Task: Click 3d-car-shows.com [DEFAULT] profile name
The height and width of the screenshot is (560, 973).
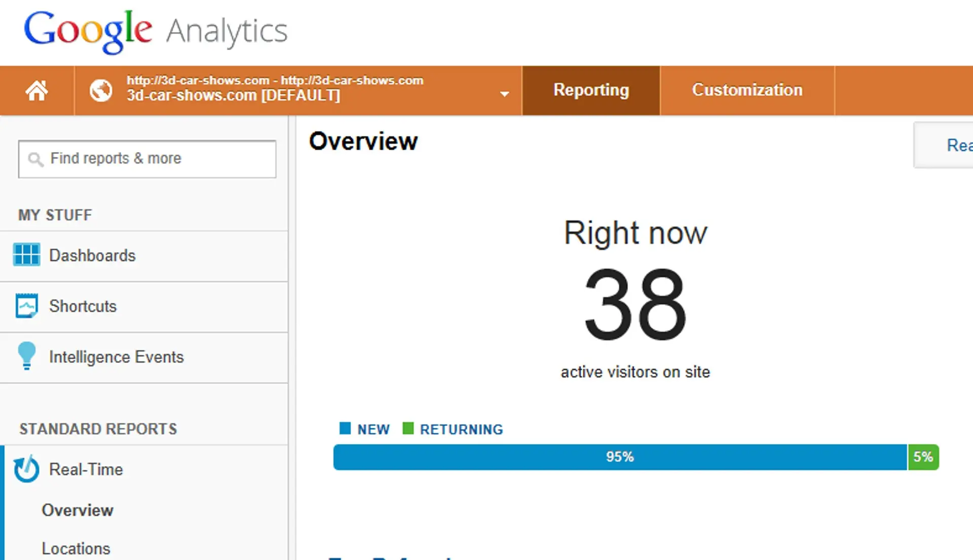Action: 233,95
